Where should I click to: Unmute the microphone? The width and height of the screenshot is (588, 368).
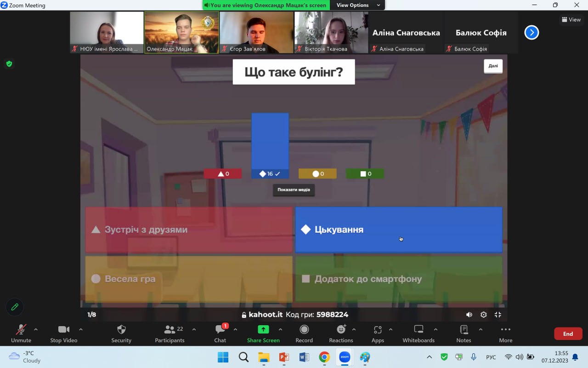coord(21,329)
